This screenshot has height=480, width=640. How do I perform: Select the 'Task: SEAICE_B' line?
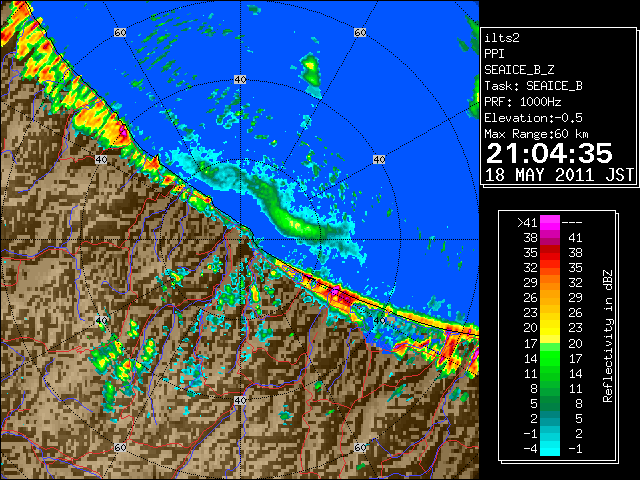[533, 86]
